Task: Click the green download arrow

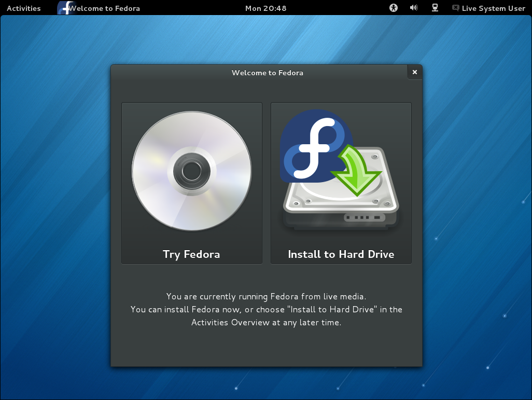Action: [357, 172]
